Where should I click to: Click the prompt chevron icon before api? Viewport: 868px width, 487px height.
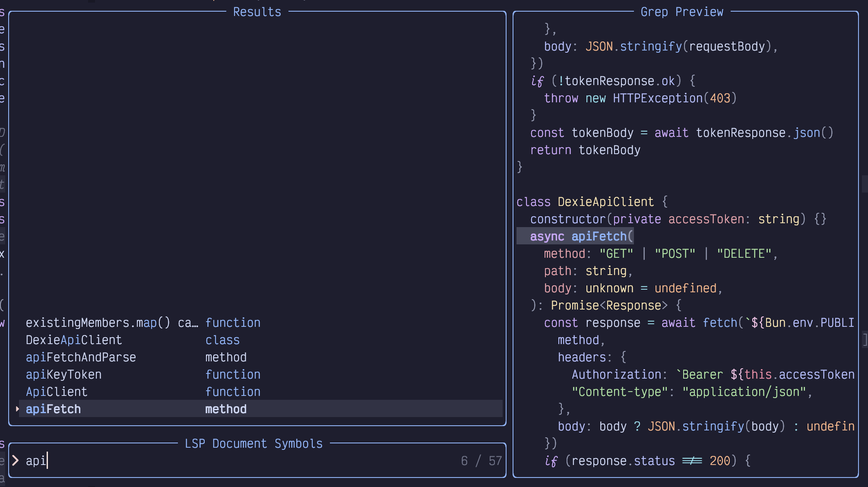point(16,461)
